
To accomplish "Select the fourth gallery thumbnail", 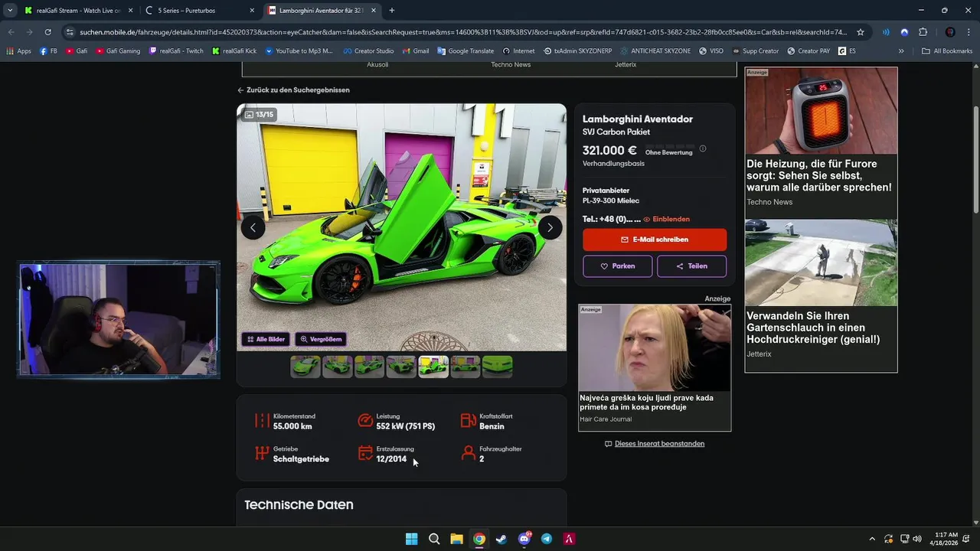I will coord(401,367).
